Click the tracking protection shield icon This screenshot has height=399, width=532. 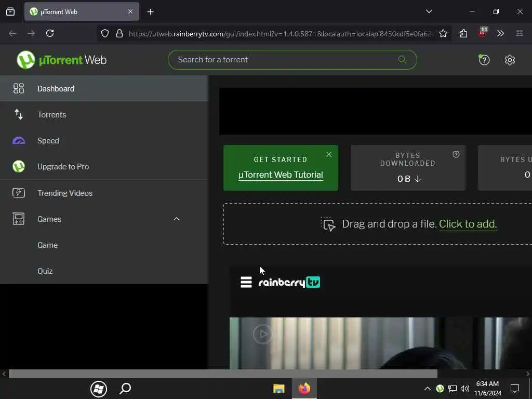point(105,33)
